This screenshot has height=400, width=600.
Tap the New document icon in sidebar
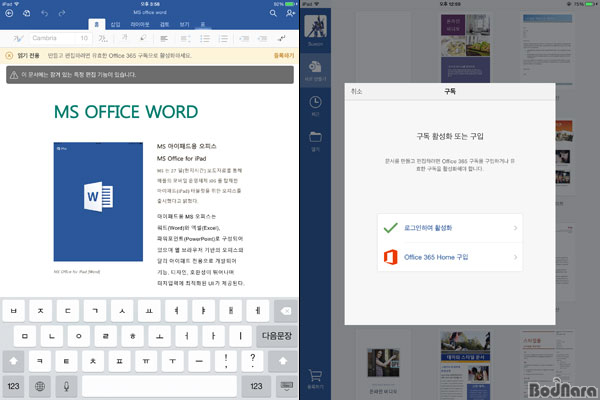315,67
